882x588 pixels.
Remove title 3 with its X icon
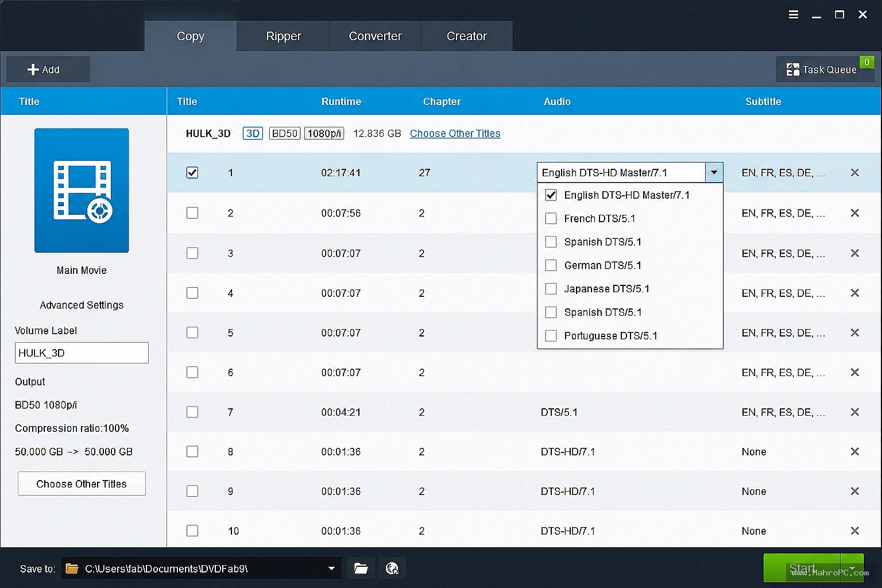click(x=854, y=253)
